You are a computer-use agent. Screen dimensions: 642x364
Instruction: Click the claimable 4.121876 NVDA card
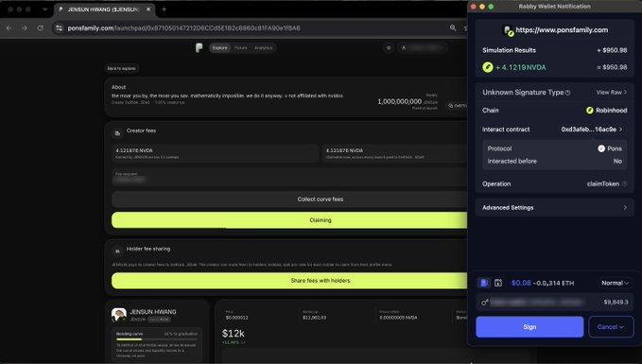(394, 153)
